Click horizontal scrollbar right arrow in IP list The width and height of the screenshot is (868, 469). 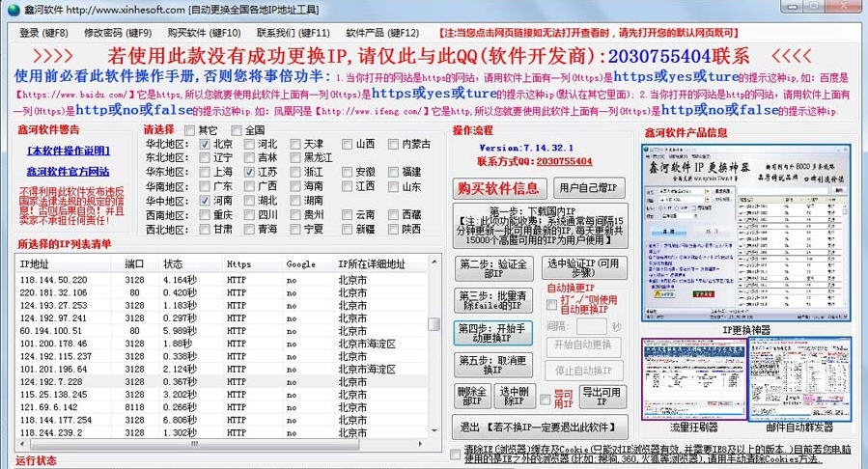point(421,444)
